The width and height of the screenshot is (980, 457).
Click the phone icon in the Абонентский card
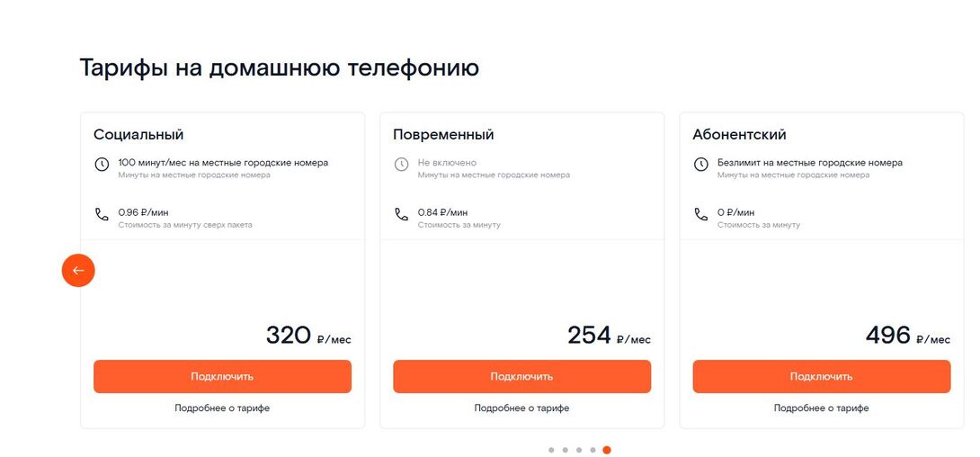tap(700, 215)
